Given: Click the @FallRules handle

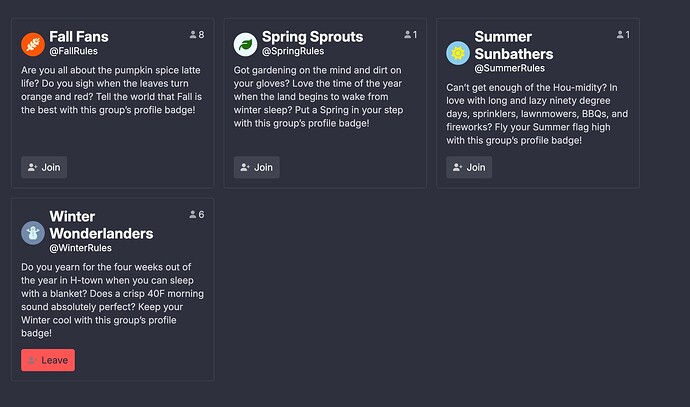Looking at the screenshot, I should coord(73,51).
